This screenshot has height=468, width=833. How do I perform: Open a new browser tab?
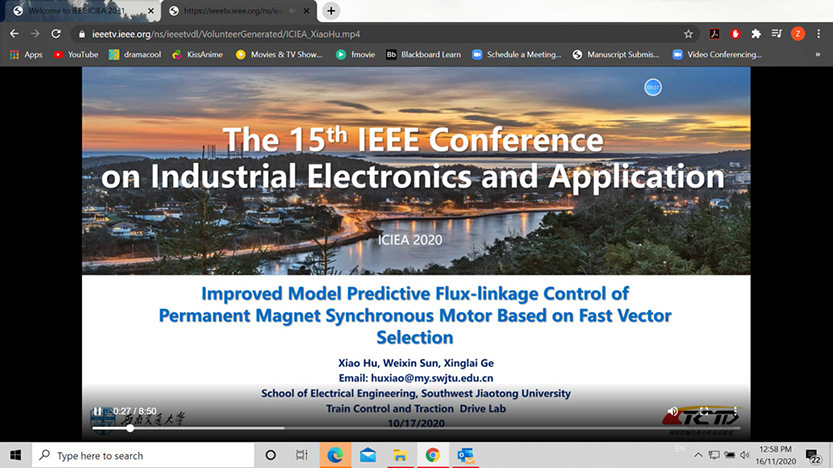tap(331, 11)
